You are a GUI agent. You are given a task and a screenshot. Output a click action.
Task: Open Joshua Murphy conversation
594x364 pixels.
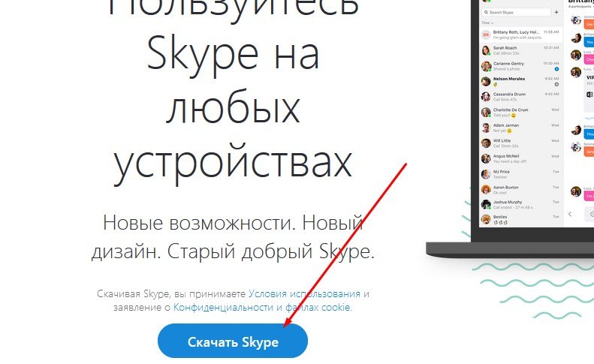[521, 205]
